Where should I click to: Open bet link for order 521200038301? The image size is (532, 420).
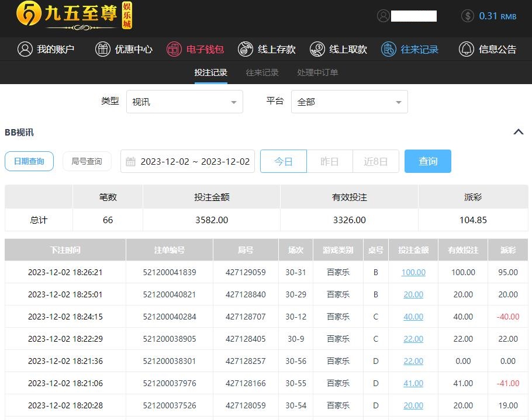413,361
